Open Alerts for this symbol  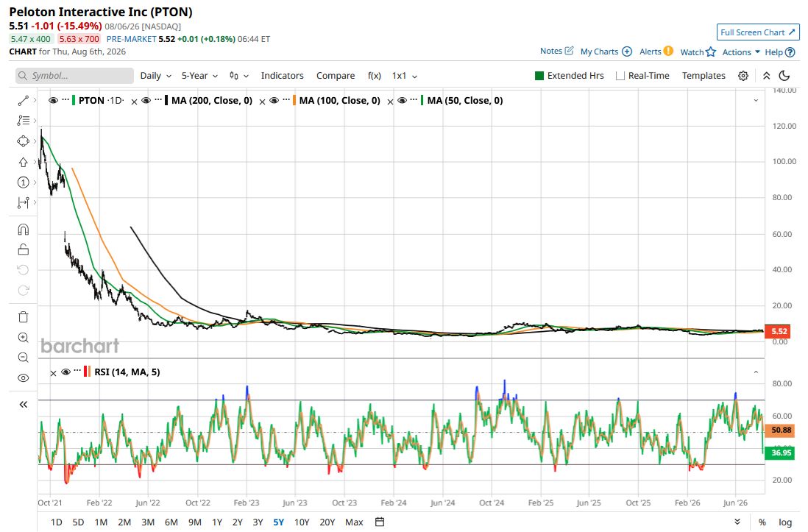tap(656, 51)
